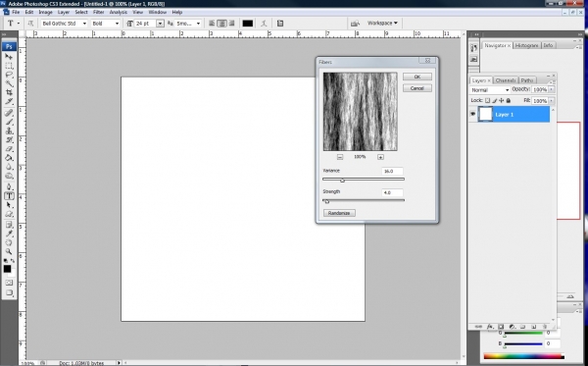Image resolution: width=588 pixels, height=366 pixels.
Task: Select the Path Selection tool
Action: pos(9,205)
